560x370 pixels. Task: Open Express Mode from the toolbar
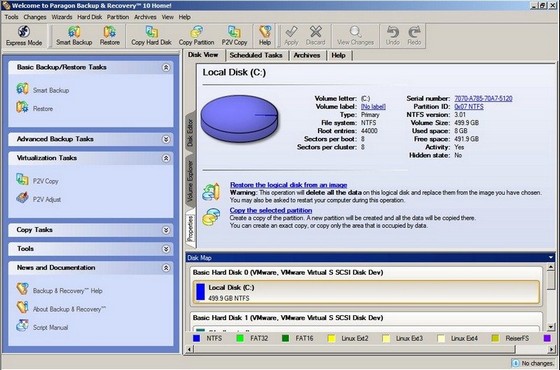pyautogui.click(x=24, y=36)
